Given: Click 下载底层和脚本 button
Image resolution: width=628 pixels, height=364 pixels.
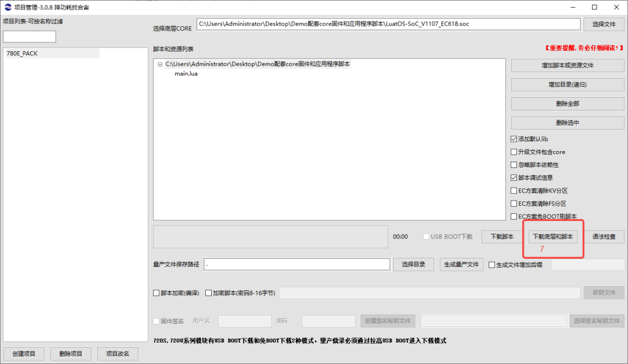Looking at the screenshot, I should click(x=553, y=237).
